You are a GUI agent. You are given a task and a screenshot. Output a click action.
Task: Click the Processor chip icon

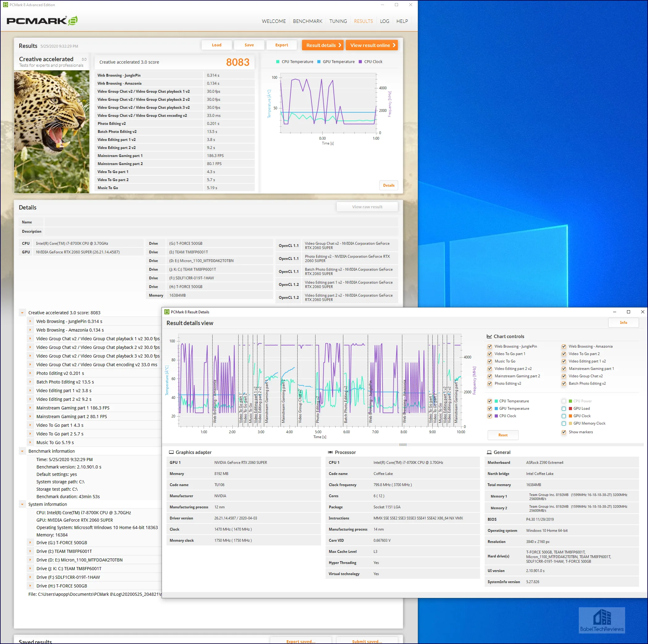[x=330, y=452]
